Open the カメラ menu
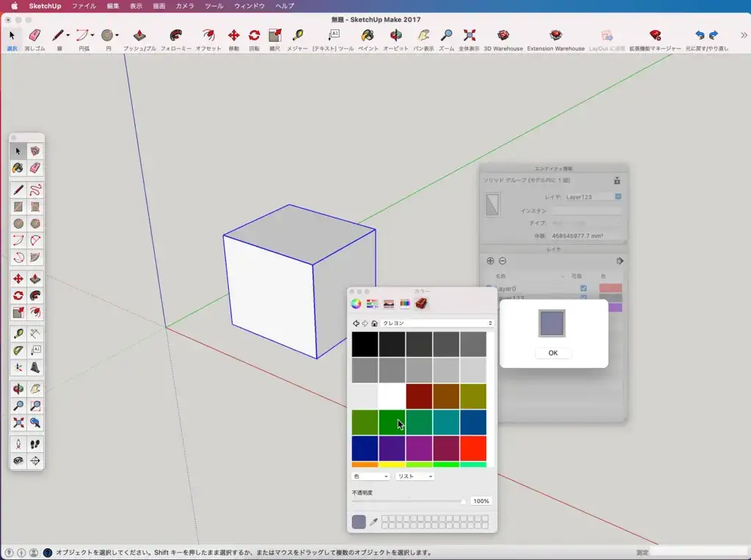Image resolution: width=751 pixels, height=560 pixels. 185,6
